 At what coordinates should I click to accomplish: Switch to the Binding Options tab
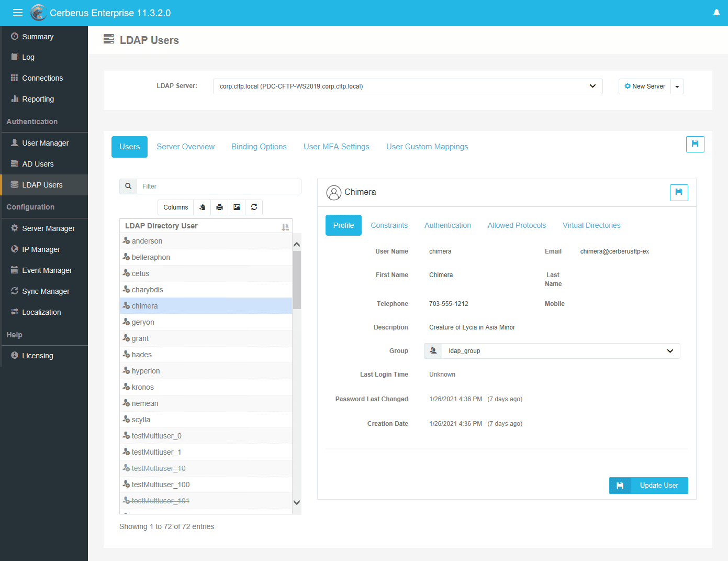click(259, 147)
